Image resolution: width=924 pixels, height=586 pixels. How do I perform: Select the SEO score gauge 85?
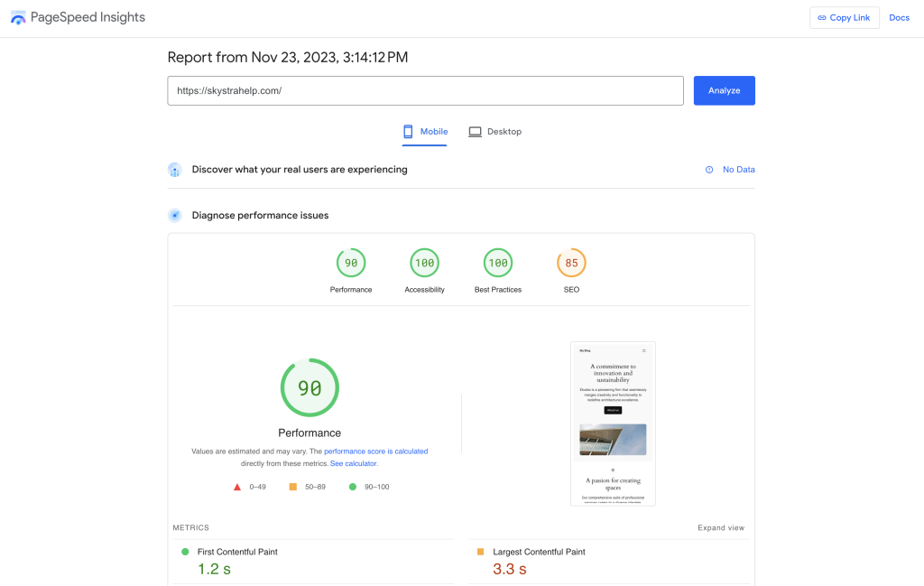coord(571,264)
